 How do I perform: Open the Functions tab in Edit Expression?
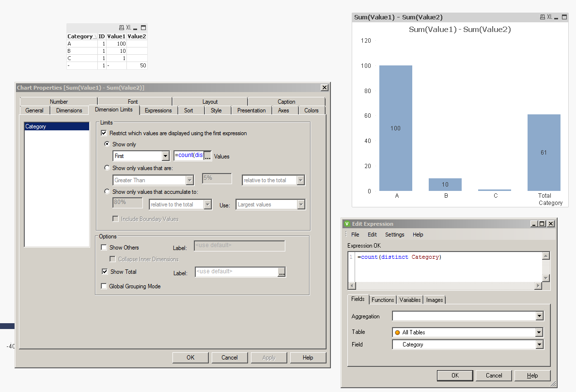(x=383, y=300)
